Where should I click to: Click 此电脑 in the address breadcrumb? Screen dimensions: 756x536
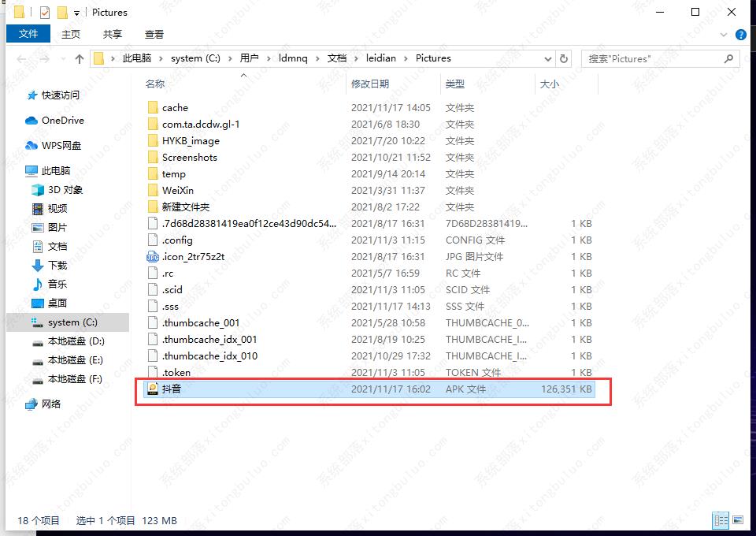point(137,58)
